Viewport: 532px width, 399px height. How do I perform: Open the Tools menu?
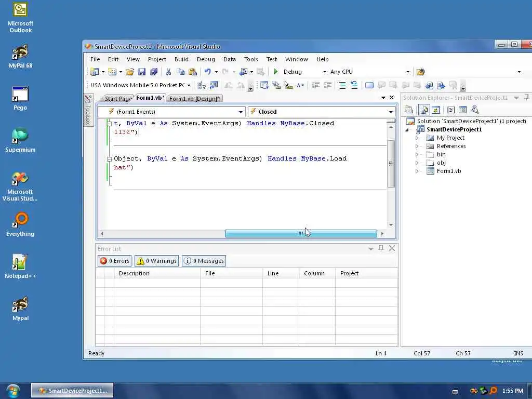pyautogui.click(x=251, y=59)
